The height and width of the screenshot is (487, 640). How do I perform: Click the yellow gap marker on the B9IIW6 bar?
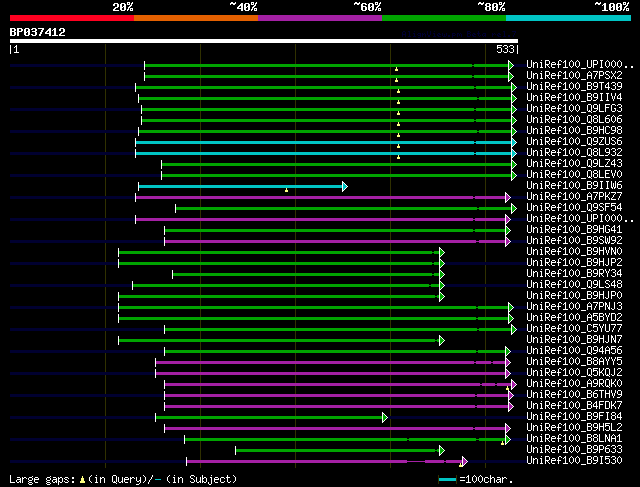pos(286,189)
